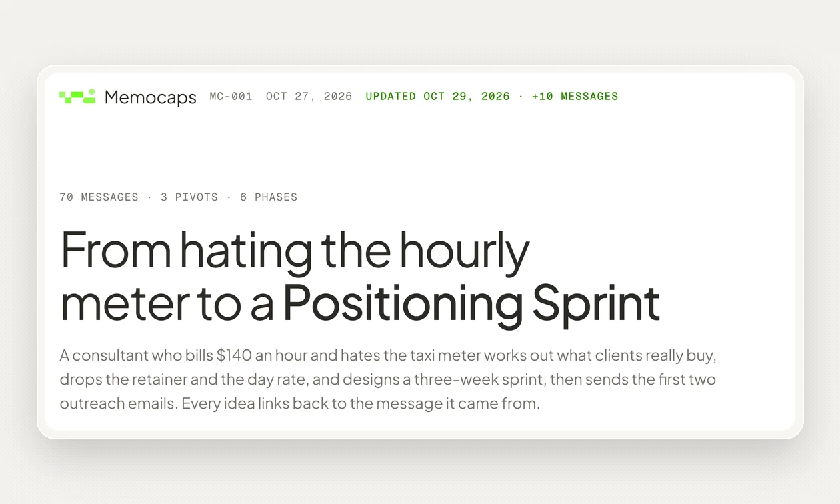This screenshot has width=840, height=504.
Task: Click the 3 PIVOTS stat
Action: tap(189, 197)
